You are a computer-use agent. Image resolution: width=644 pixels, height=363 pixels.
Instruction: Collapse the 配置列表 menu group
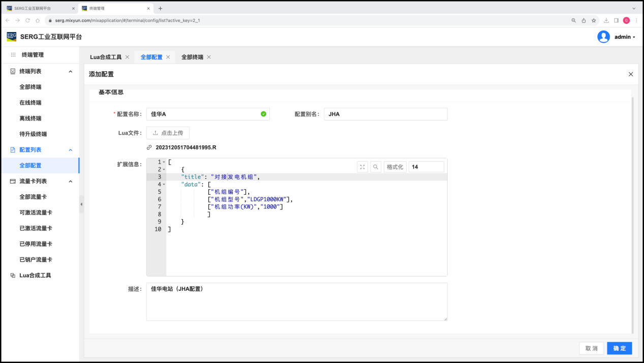click(70, 150)
